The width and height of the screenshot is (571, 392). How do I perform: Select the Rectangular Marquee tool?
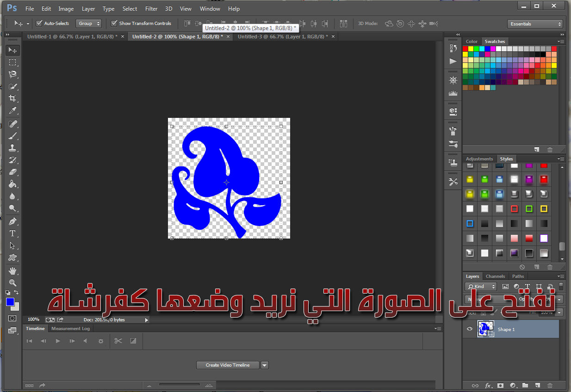tap(13, 62)
